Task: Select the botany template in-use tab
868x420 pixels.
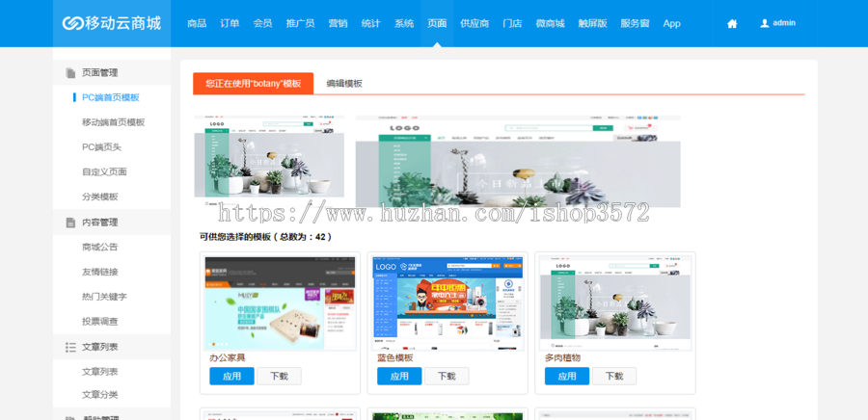Action: (253, 84)
